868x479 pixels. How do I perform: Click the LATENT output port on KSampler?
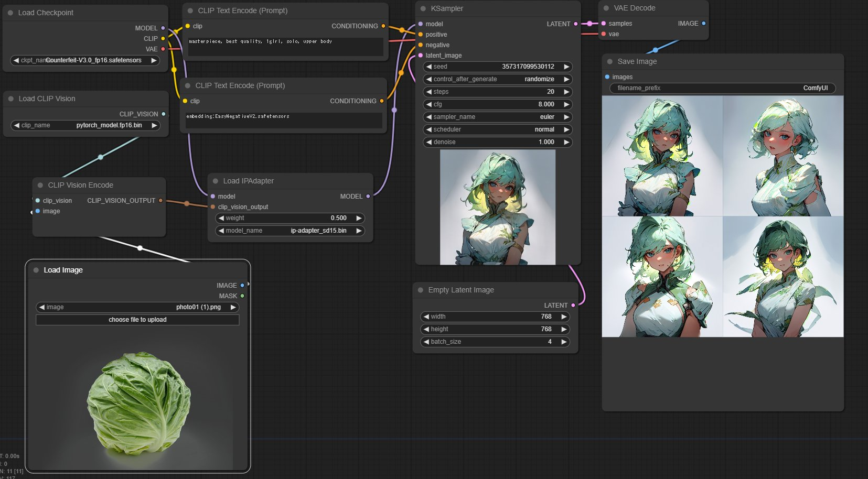click(576, 24)
